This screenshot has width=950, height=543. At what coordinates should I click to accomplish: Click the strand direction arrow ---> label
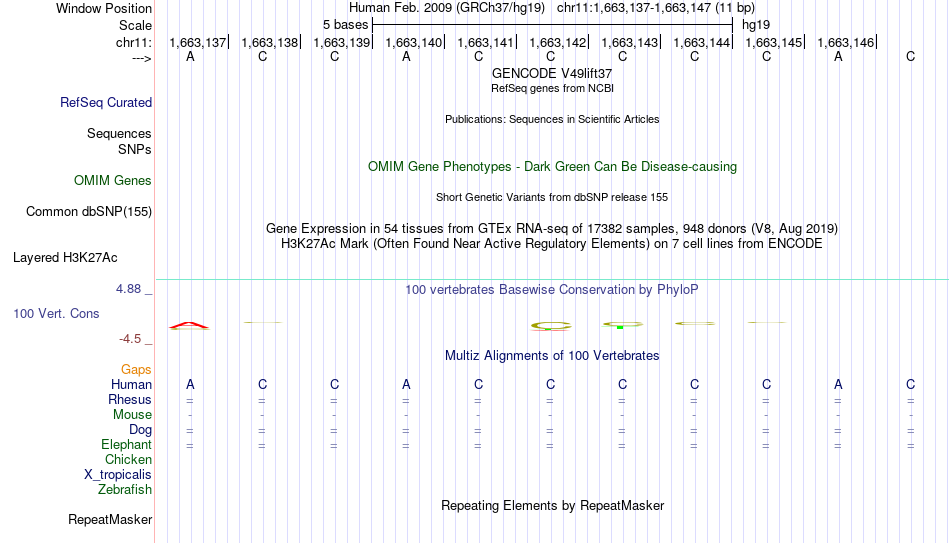[x=142, y=58]
